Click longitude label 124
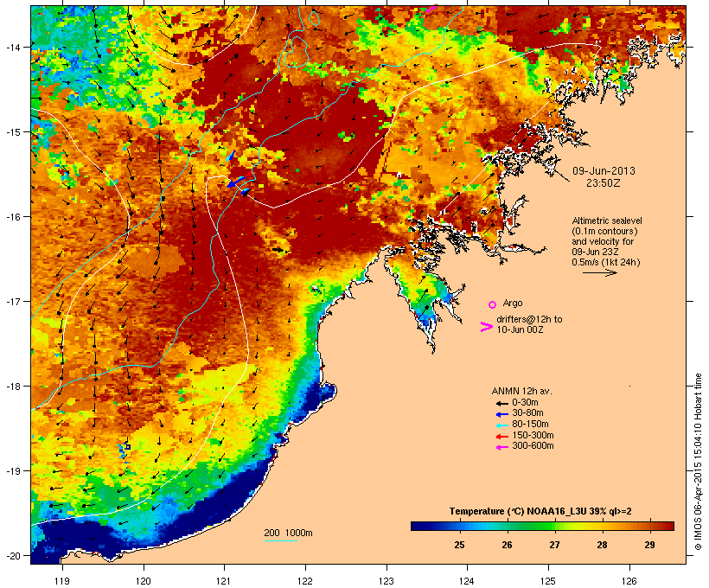Screen dimensions: 709x588 click(467, 581)
